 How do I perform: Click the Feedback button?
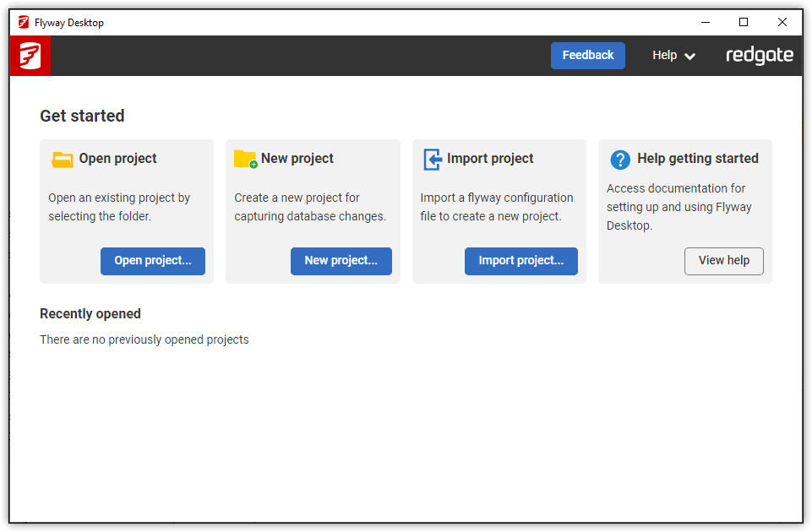[588, 56]
